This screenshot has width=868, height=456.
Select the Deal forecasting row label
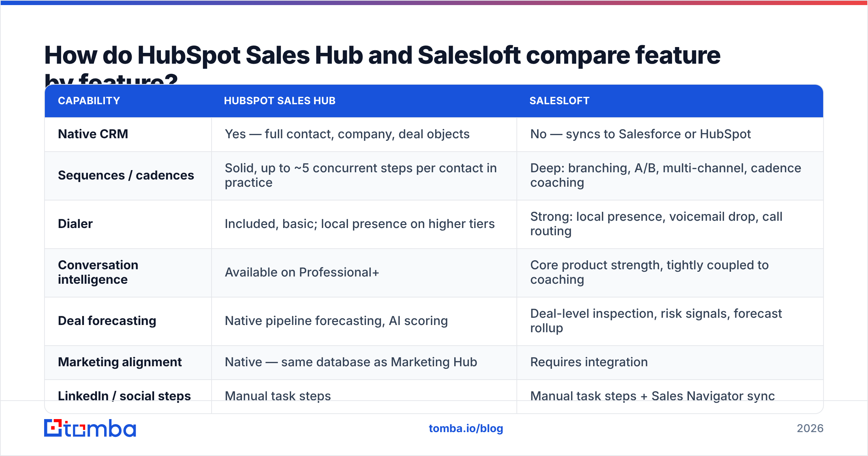107,321
